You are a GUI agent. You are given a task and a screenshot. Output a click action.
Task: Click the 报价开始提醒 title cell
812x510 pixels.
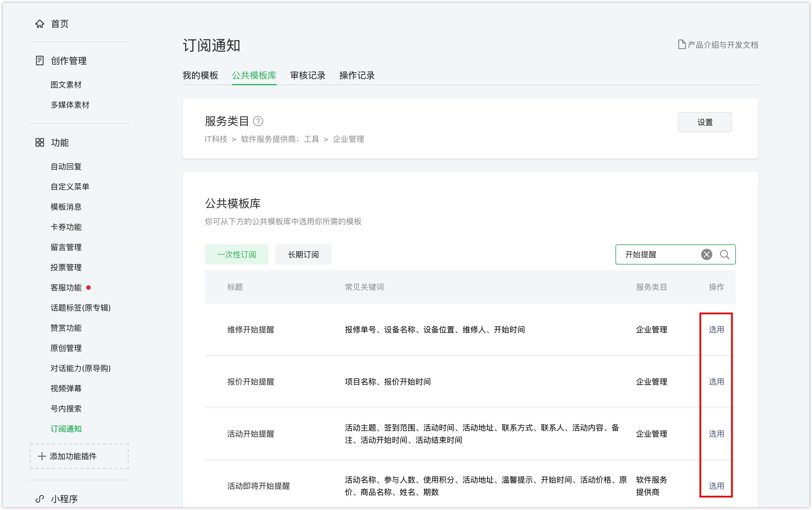(x=251, y=381)
